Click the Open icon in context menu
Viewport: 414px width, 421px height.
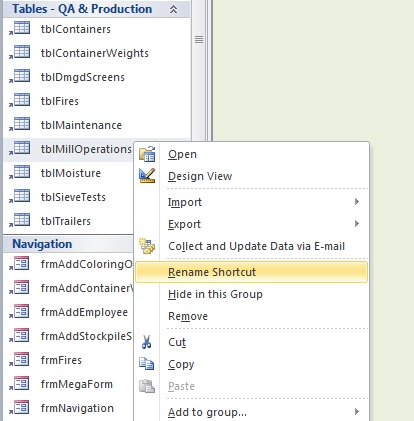coord(147,154)
